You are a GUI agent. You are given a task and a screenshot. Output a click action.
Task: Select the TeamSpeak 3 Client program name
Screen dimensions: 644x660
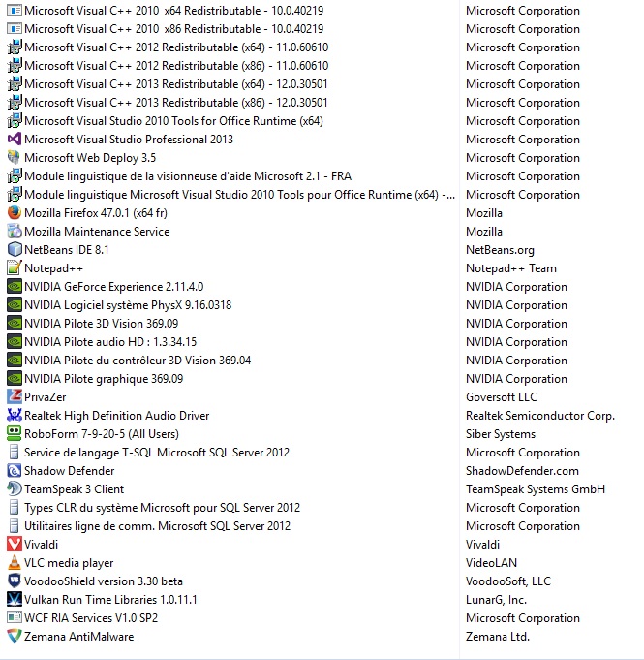point(74,489)
